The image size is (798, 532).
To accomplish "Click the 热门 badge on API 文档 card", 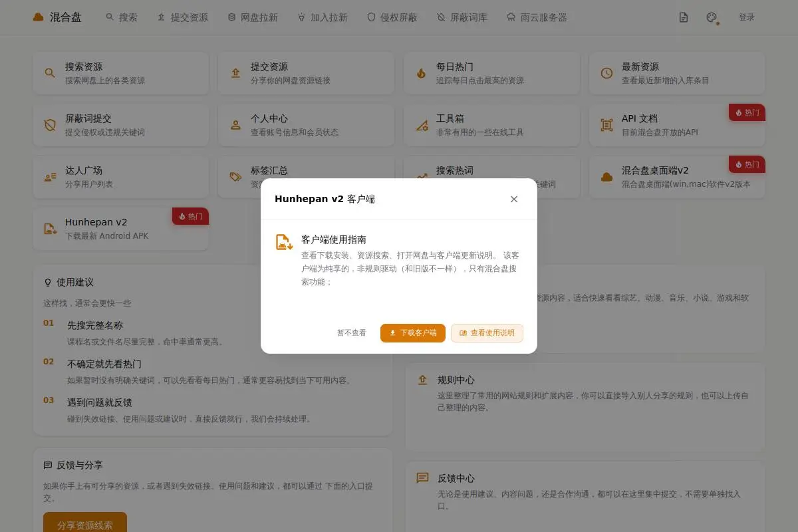I will coord(747,112).
